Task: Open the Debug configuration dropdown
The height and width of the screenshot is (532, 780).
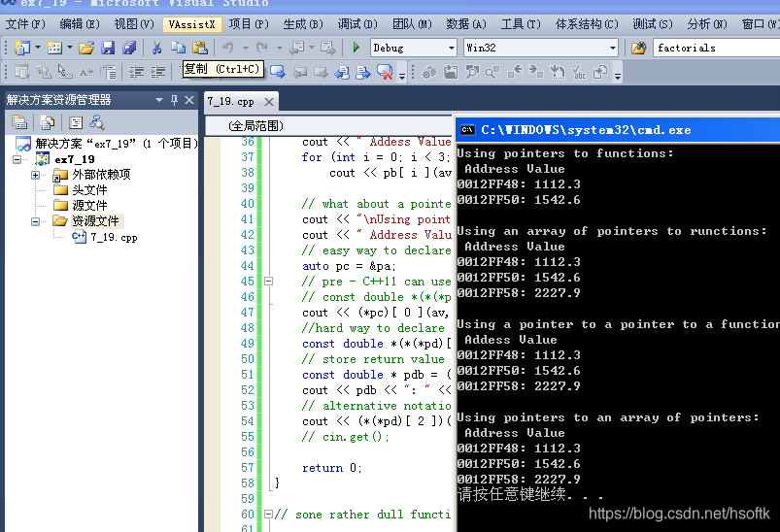Action: point(451,48)
